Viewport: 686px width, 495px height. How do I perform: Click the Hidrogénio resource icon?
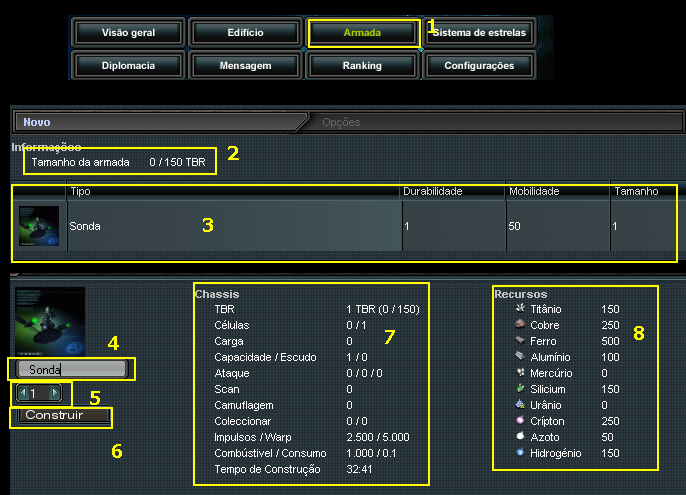point(519,453)
